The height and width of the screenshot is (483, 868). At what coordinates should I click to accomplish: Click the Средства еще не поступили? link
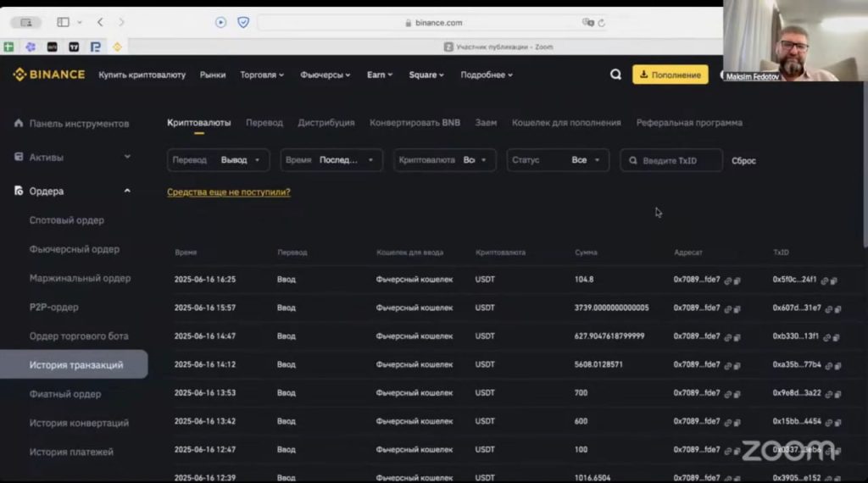coord(228,192)
